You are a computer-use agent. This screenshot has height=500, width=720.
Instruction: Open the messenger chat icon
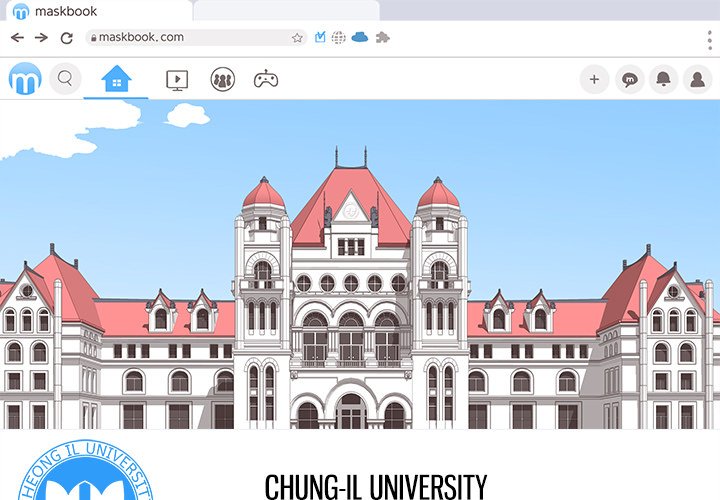click(629, 80)
